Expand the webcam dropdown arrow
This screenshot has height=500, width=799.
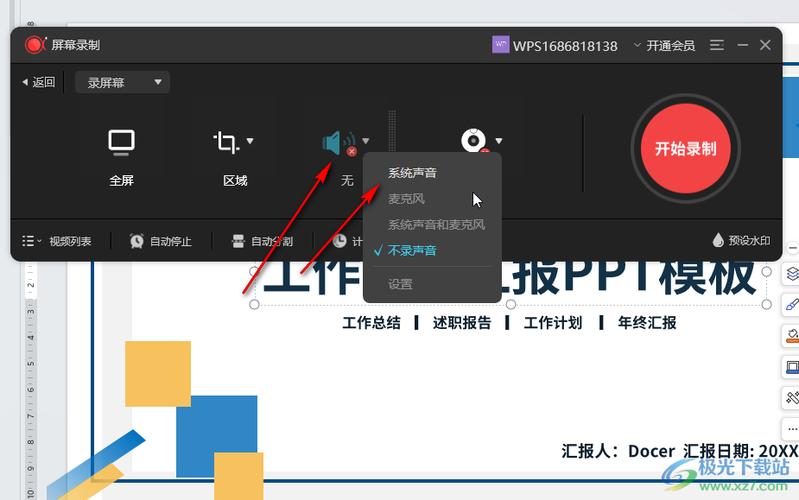tap(498, 141)
